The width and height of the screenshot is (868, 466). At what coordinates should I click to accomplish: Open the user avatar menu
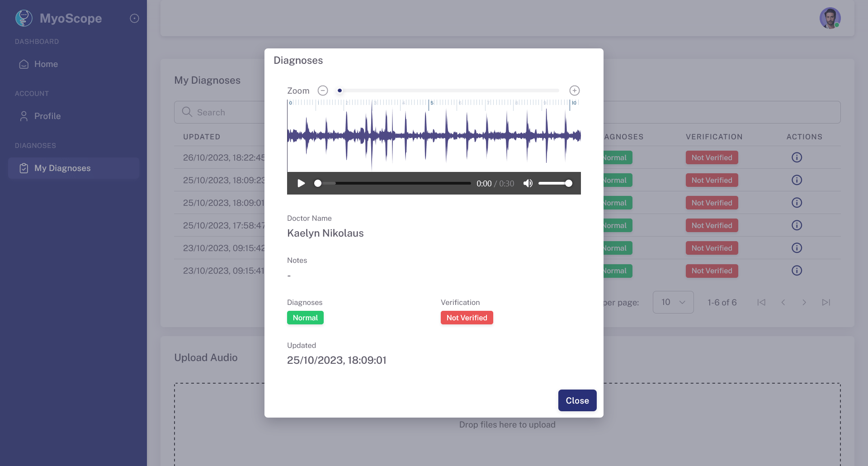tap(830, 18)
